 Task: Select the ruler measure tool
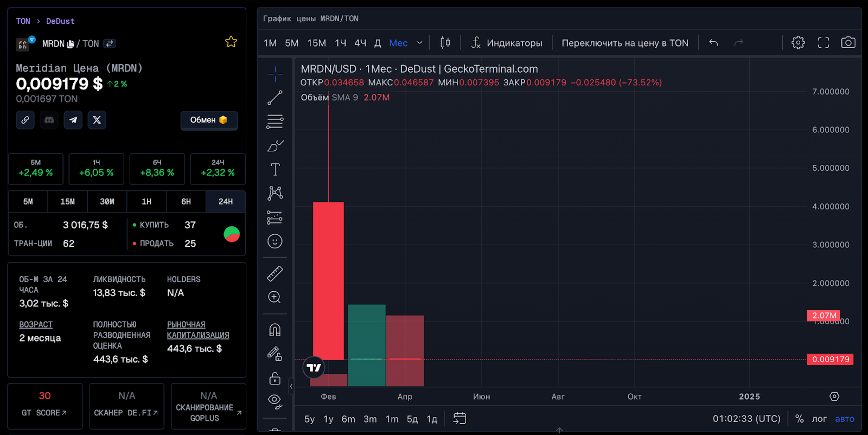275,273
